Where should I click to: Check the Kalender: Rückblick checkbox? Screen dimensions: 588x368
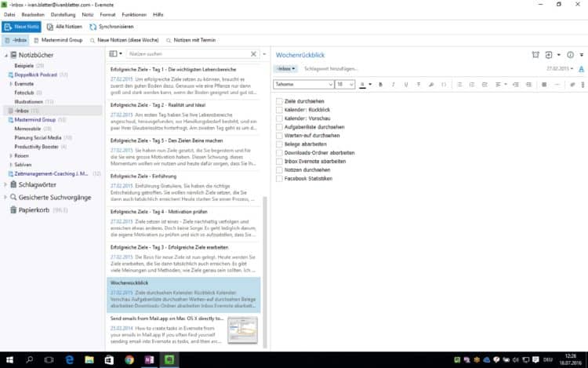tap(279, 110)
